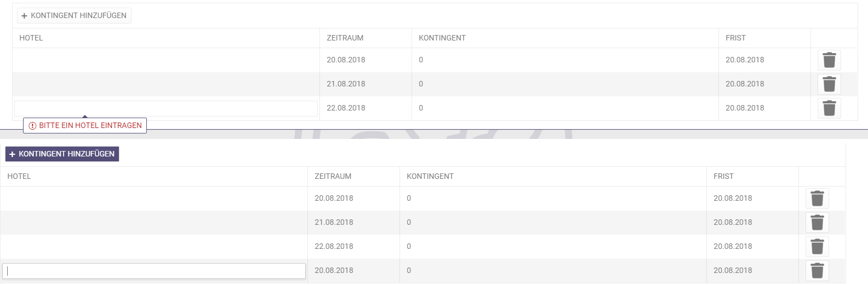The width and height of the screenshot is (868, 285).
Task: Remove the 22.08.2018 entry in the lower table
Action: click(817, 247)
